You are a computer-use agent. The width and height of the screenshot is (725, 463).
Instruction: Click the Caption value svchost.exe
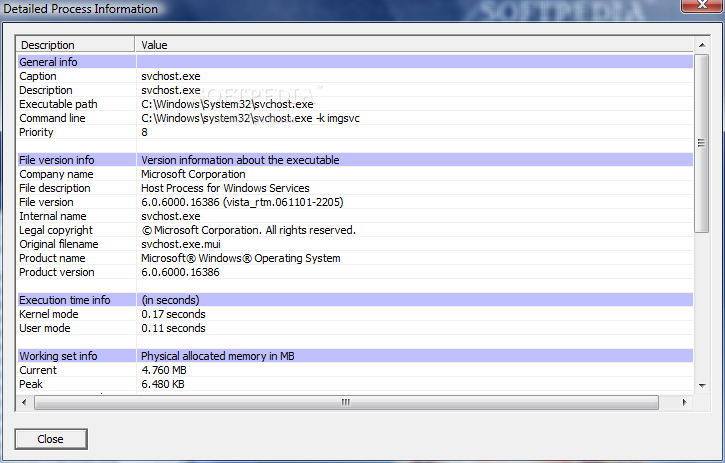tap(171, 76)
